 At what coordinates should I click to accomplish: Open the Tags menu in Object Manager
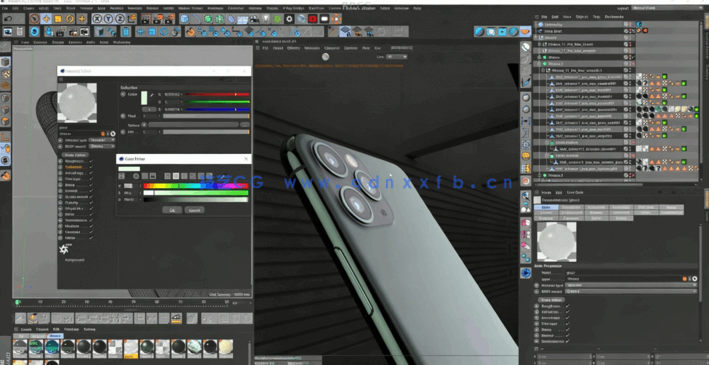click(x=596, y=17)
